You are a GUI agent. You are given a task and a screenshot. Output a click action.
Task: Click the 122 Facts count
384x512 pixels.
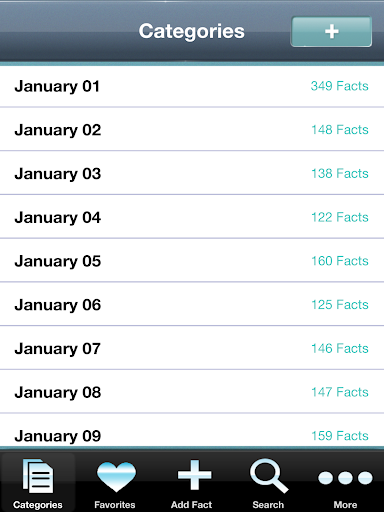(340, 217)
